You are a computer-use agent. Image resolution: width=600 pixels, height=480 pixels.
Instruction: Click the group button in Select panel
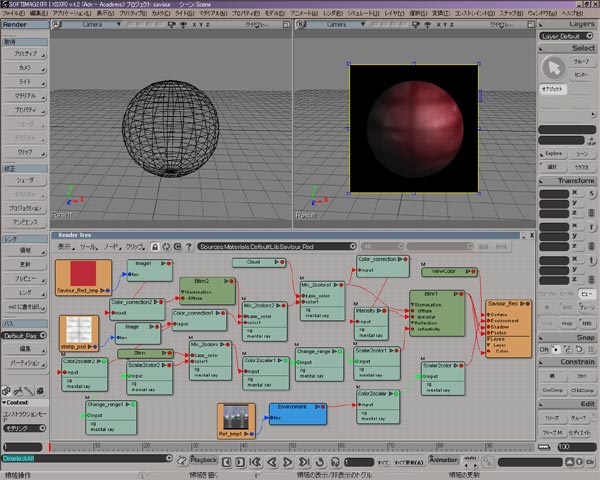click(581, 62)
